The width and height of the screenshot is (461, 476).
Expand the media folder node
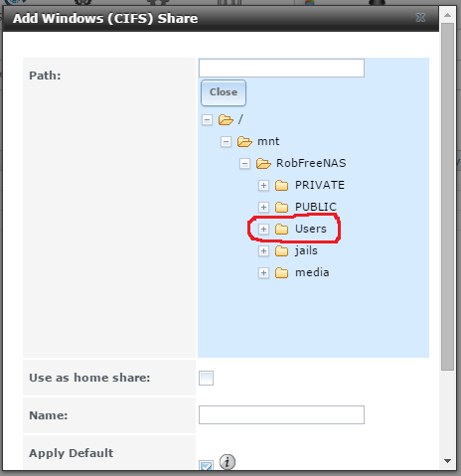click(263, 273)
